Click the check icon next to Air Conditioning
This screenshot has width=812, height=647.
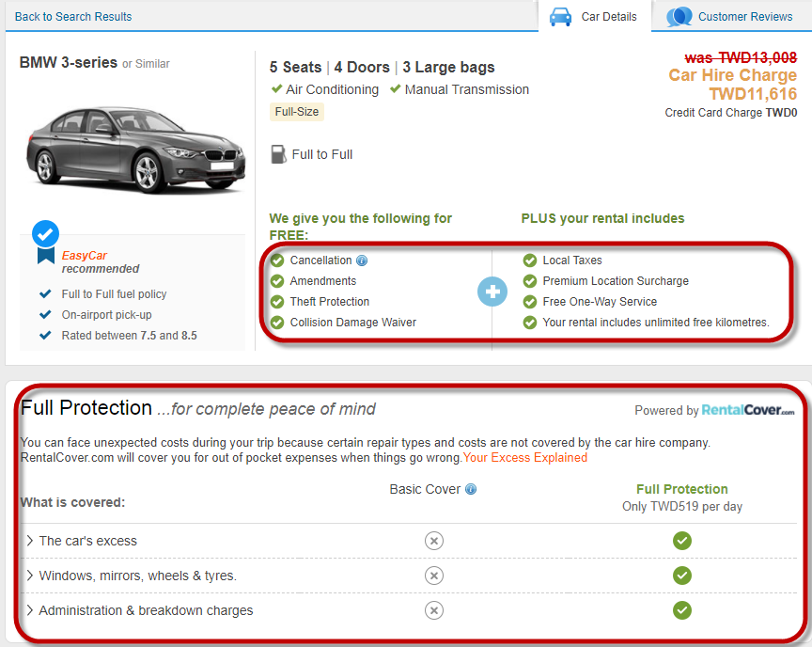[x=276, y=89]
